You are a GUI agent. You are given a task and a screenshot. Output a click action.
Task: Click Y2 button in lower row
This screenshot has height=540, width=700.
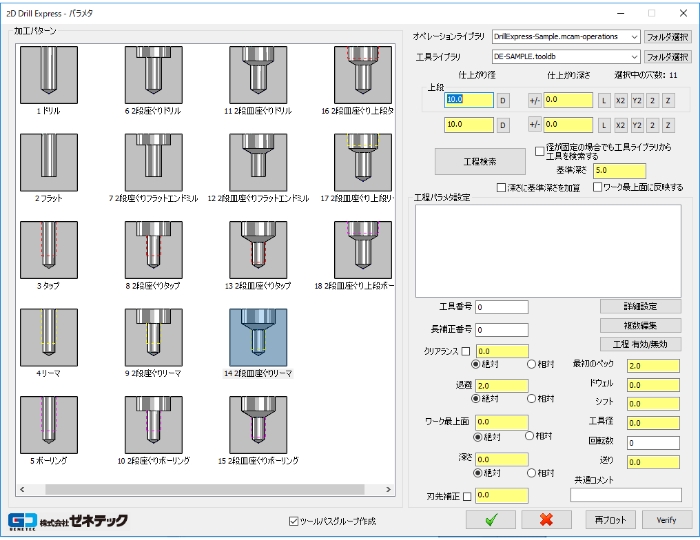coord(637,125)
